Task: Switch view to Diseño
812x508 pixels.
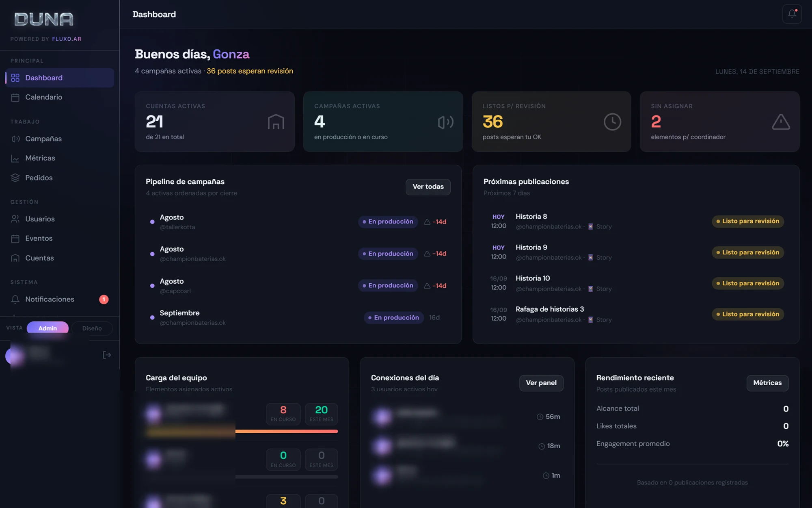Action: click(92, 328)
